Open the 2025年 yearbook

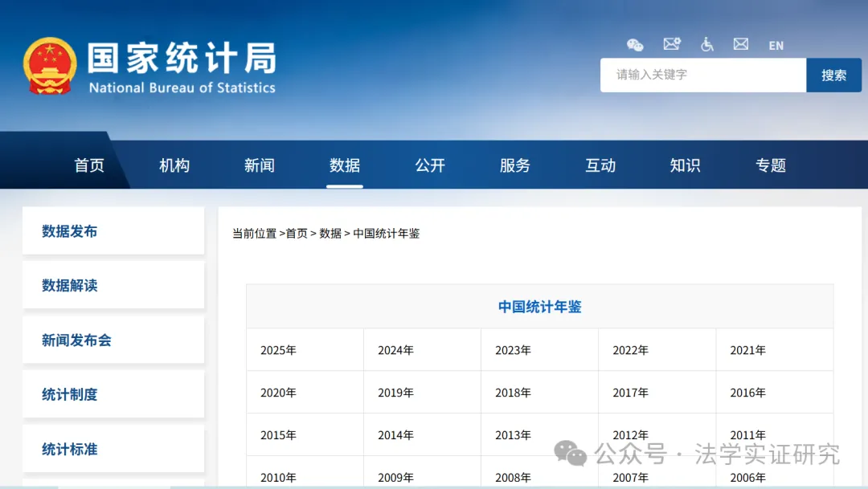pyautogui.click(x=278, y=350)
